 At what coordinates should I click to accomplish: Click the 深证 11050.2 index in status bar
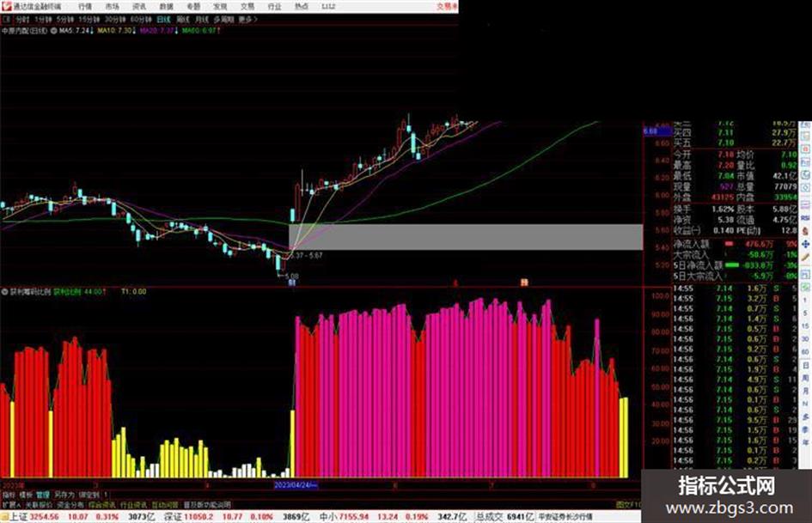click(x=188, y=517)
